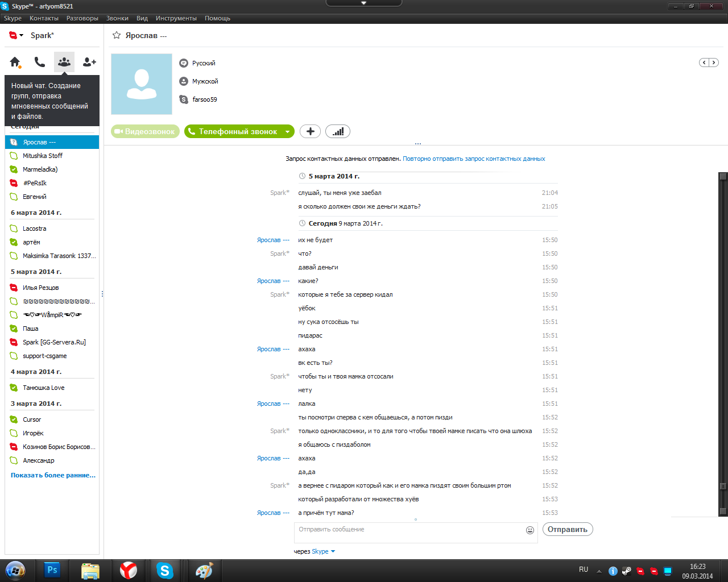The image size is (728, 582).
Task: Open Photoshop from the taskbar
Action: (x=52, y=570)
